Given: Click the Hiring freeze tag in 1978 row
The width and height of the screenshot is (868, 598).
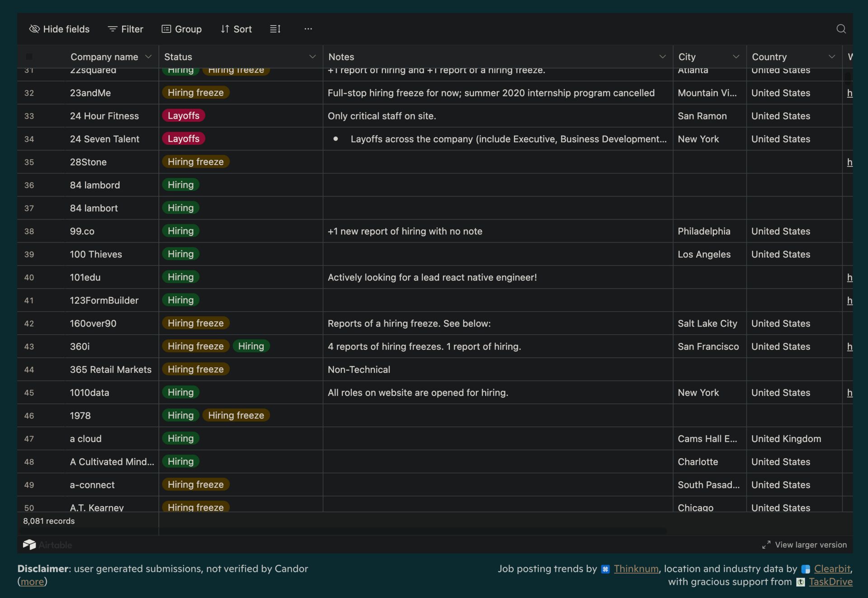Looking at the screenshot, I should [236, 415].
